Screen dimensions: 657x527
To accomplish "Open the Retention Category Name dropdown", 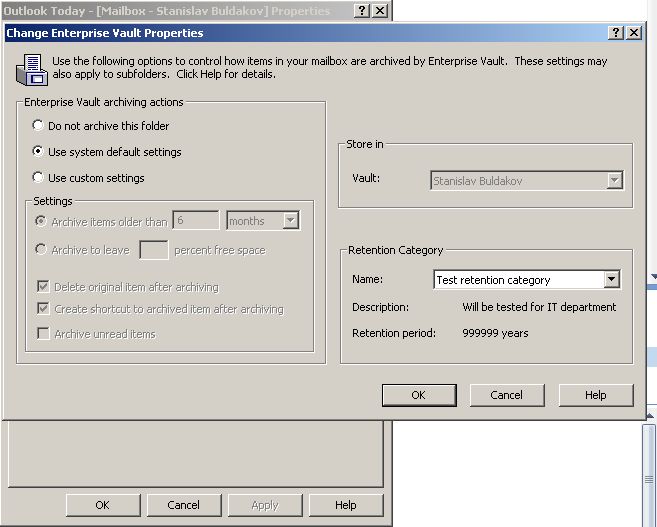I will [x=611, y=280].
